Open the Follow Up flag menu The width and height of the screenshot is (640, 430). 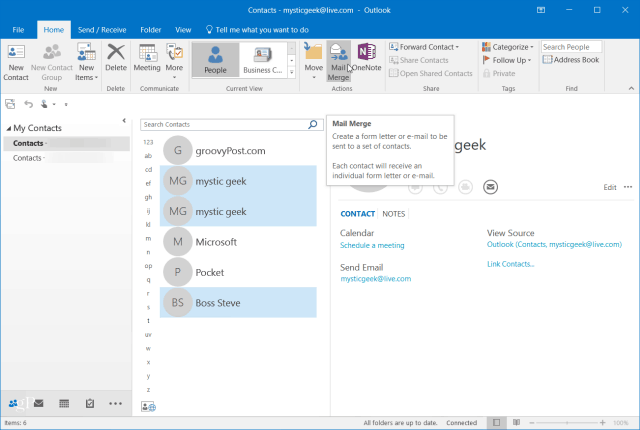pyautogui.click(x=507, y=60)
